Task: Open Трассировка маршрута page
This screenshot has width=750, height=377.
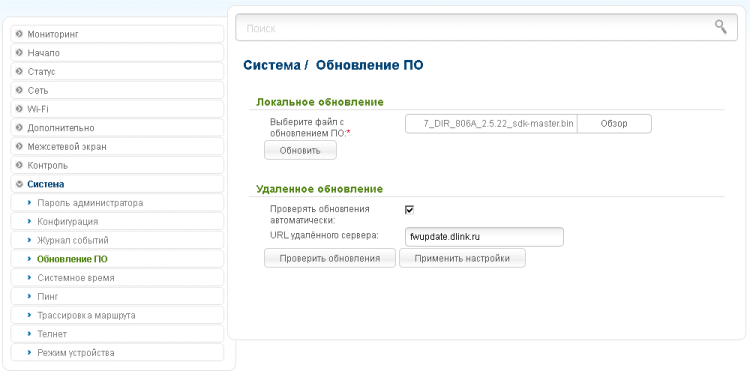Action: point(117,315)
